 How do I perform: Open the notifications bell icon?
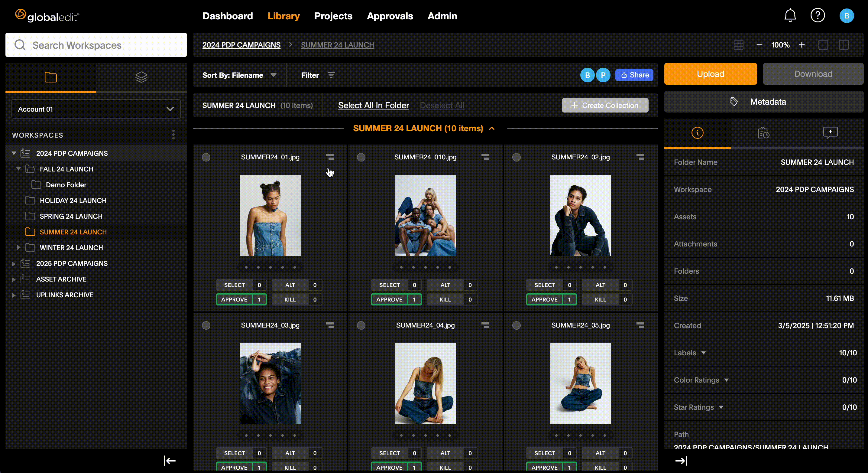[790, 15]
